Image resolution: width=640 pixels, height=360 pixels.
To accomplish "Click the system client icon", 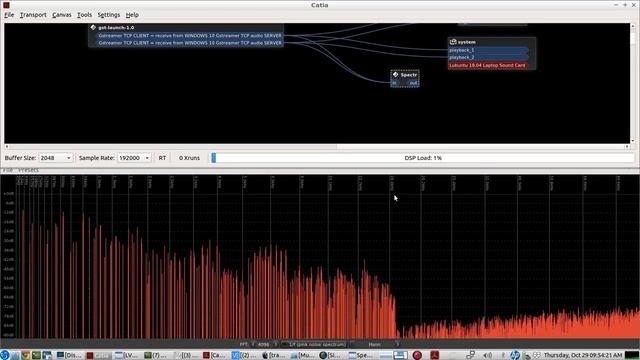I will [453, 42].
